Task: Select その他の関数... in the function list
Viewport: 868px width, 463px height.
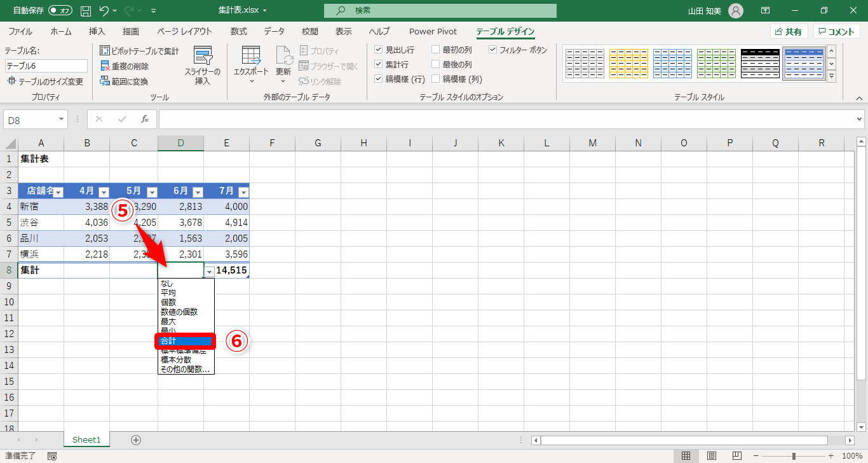Action: (x=187, y=370)
